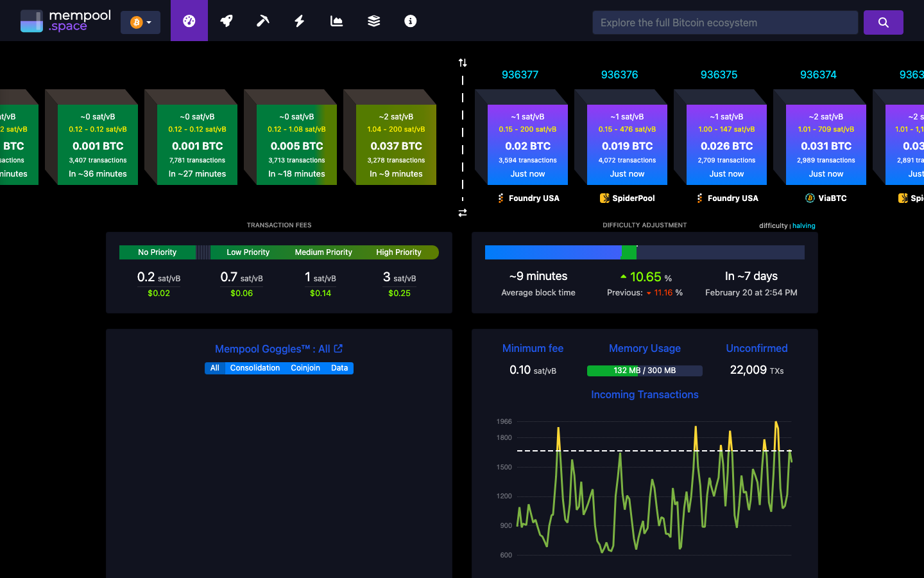Select the Consolidation filter in Mempool Goggles

255,368
